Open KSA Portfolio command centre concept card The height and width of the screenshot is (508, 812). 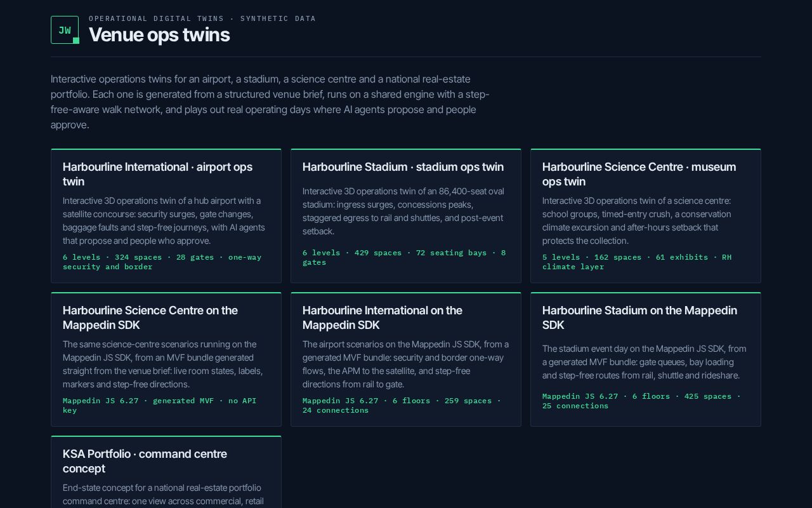(166, 472)
